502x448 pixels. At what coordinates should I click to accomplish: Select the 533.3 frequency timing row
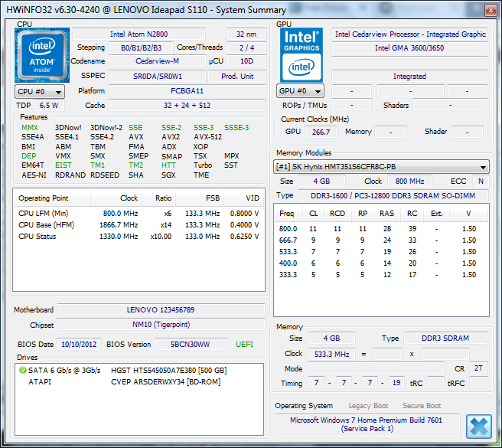pyautogui.click(x=381, y=252)
